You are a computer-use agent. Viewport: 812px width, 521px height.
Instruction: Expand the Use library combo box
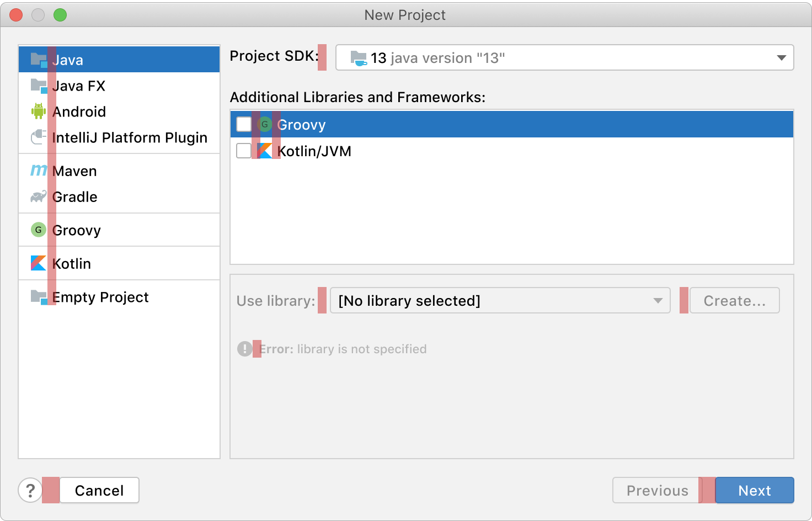click(x=500, y=300)
